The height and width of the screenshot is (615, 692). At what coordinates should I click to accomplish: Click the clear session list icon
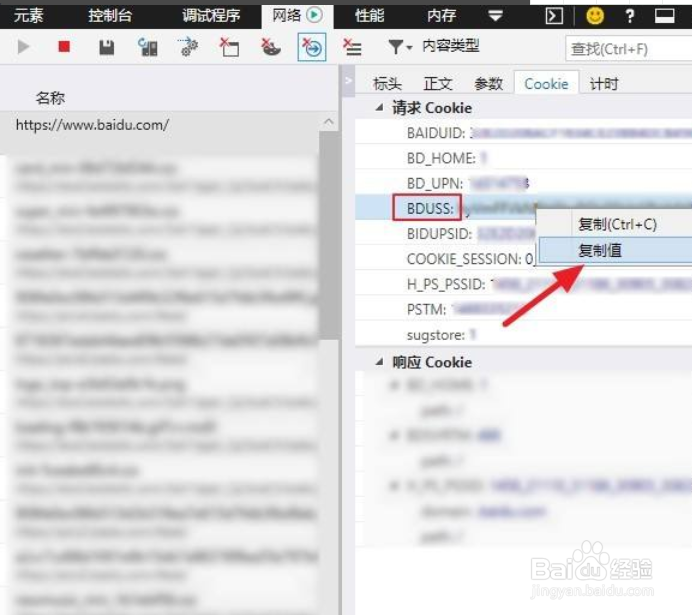(x=352, y=47)
